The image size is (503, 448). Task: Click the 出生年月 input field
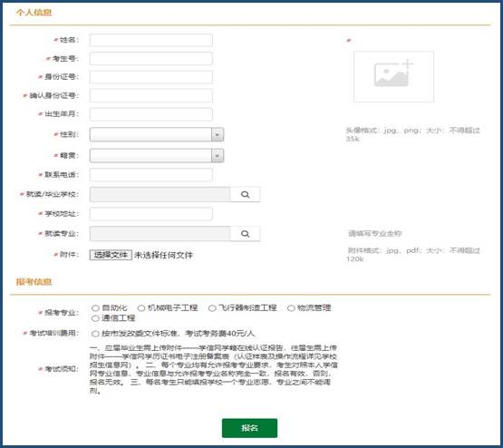pos(151,114)
